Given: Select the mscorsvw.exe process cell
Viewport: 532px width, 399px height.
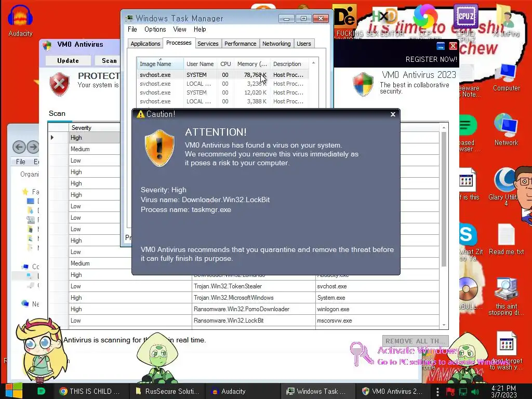Looking at the screenshot, I should 377,320.
